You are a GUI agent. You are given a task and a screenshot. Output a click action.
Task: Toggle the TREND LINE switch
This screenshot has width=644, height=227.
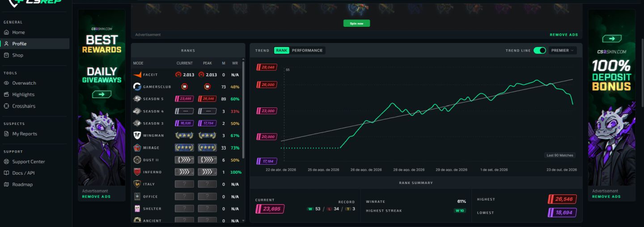pos(540,51)
